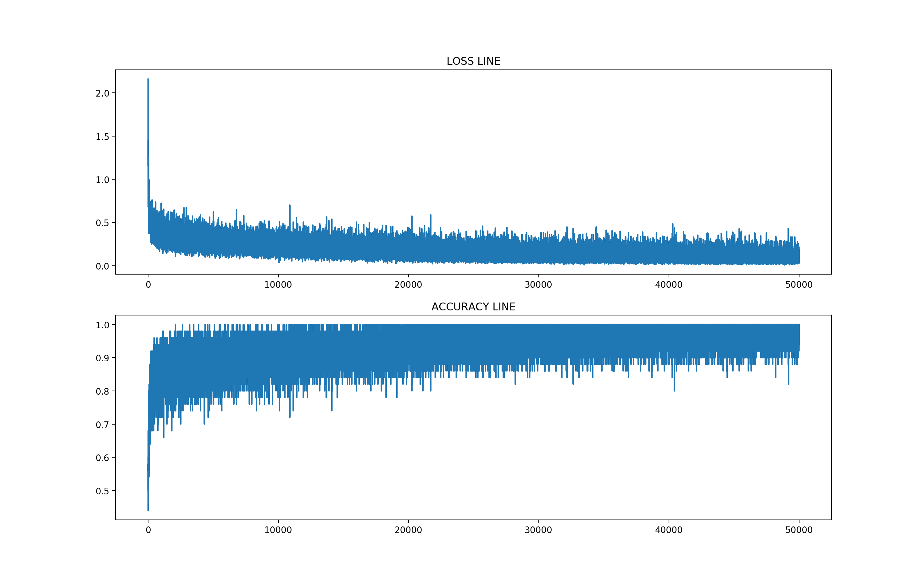Viewport: 924px width, 584px height.
Task: Select the 0.9 y-axis label on accuracy plot
Action: pos(103,358)
